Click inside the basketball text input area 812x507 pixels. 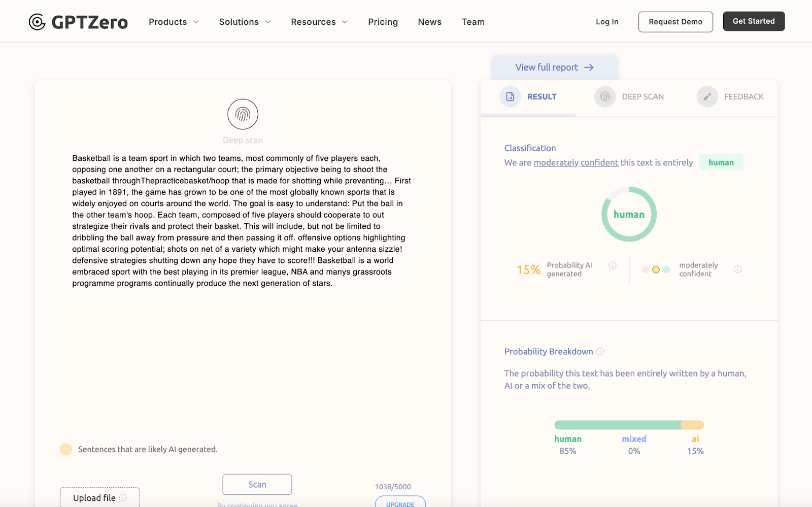click(242, 221)
